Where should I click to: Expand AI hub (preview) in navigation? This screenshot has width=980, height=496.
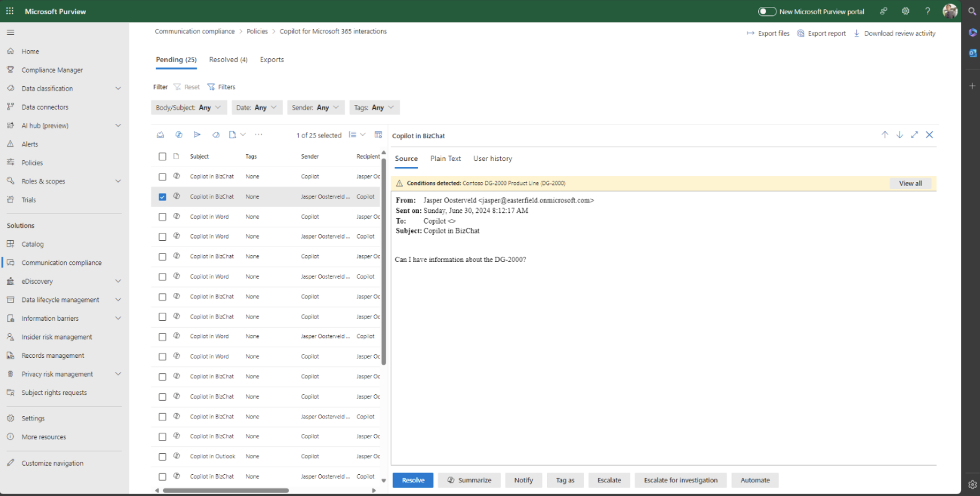pyautogui.click(x=118, y=126)
